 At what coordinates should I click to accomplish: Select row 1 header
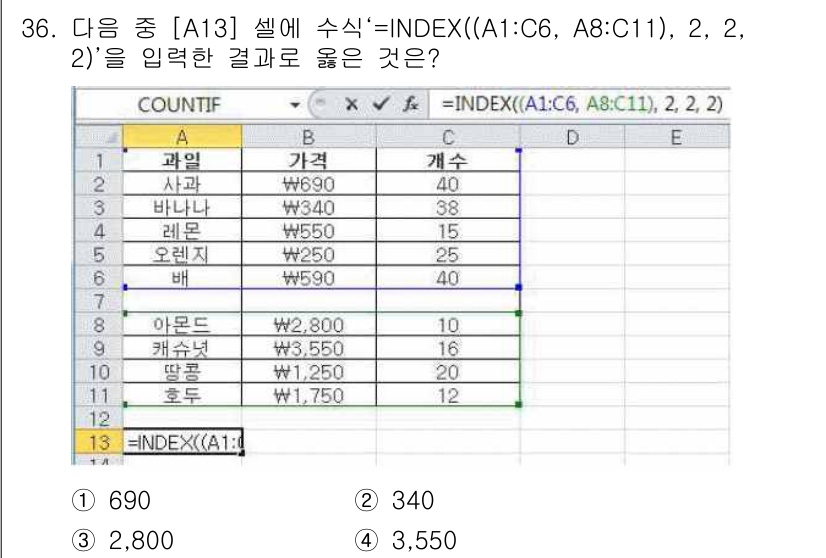pyautogui.click(x=99, y=160)
